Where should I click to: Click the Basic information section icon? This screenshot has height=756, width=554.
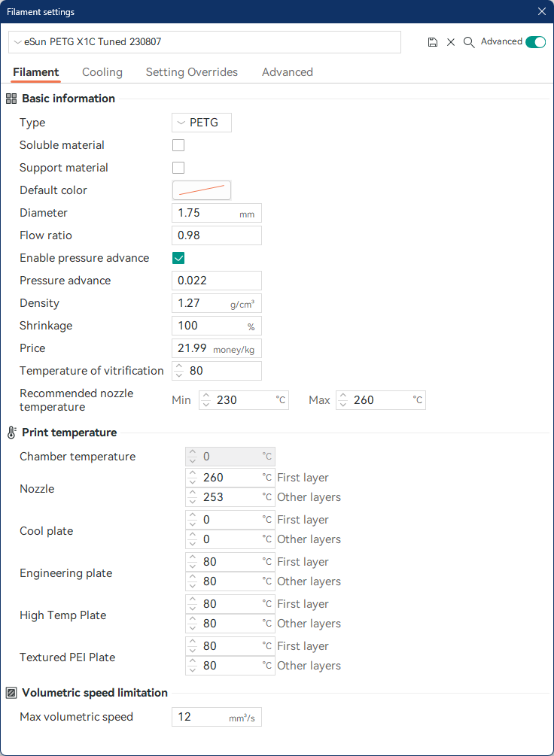point(11,99)
